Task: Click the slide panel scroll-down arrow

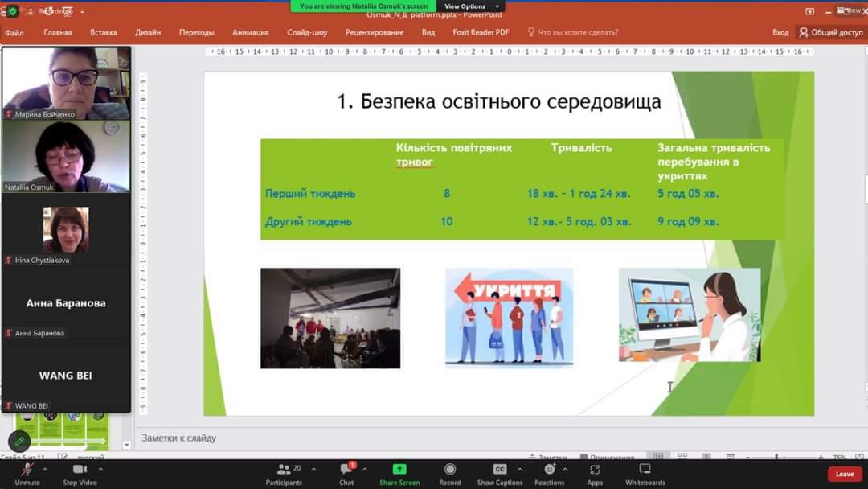Action: [126, 445]
